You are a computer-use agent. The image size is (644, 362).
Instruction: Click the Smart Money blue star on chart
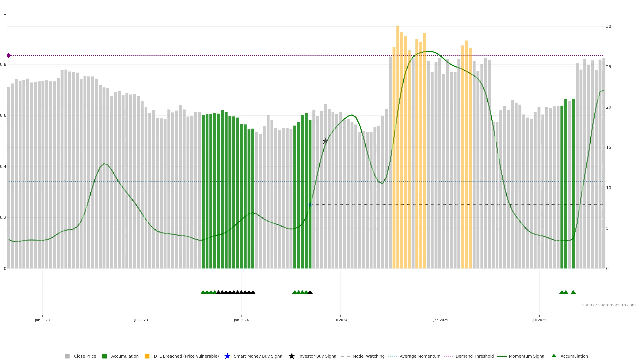click(x=310, y=205)
